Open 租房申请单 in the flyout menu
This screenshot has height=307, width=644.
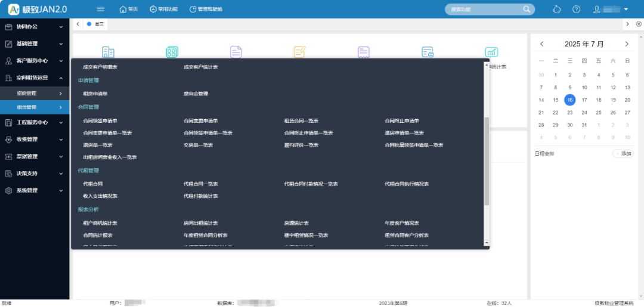(95, 94)
